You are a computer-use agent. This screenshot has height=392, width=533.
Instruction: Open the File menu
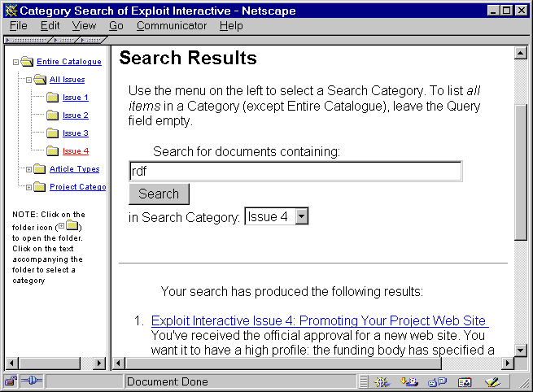click(19, 26)
